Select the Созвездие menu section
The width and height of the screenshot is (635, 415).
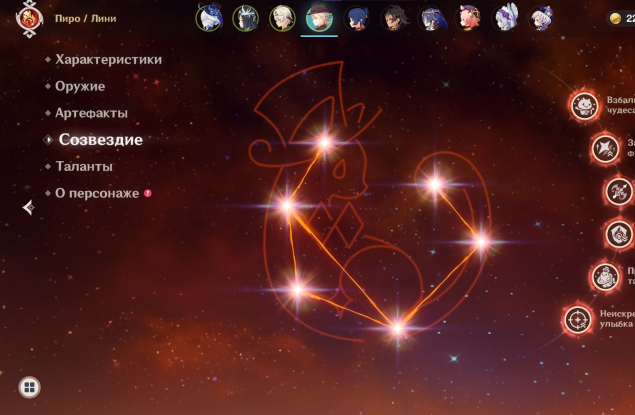point(100,140)
